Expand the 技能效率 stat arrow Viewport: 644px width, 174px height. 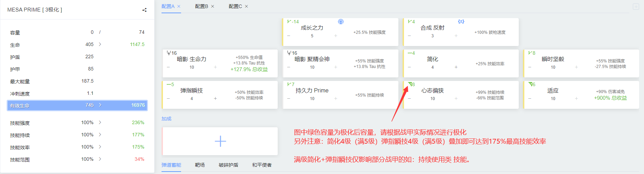(x=100, y=147)
